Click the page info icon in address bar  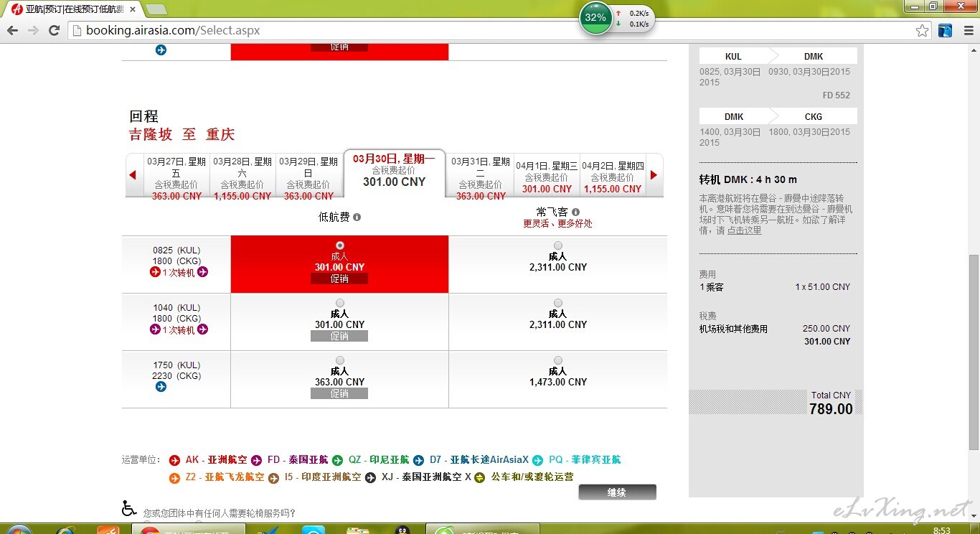77,30
